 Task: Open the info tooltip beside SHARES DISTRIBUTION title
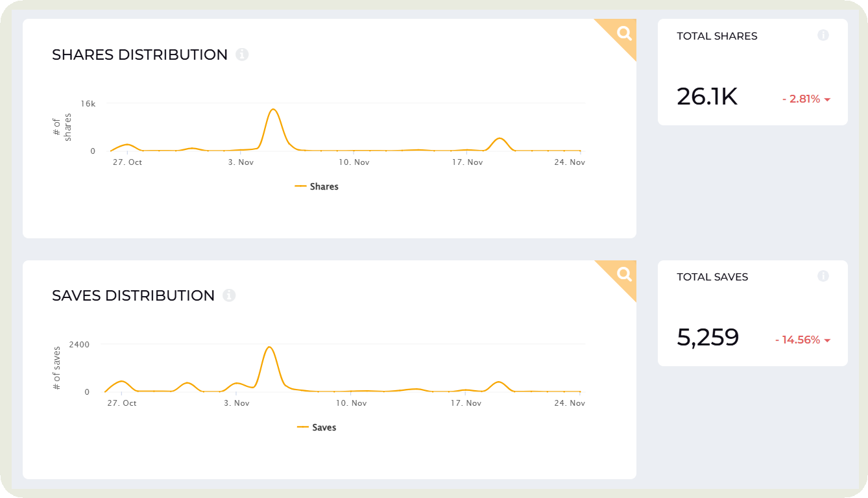coord(243,55)
